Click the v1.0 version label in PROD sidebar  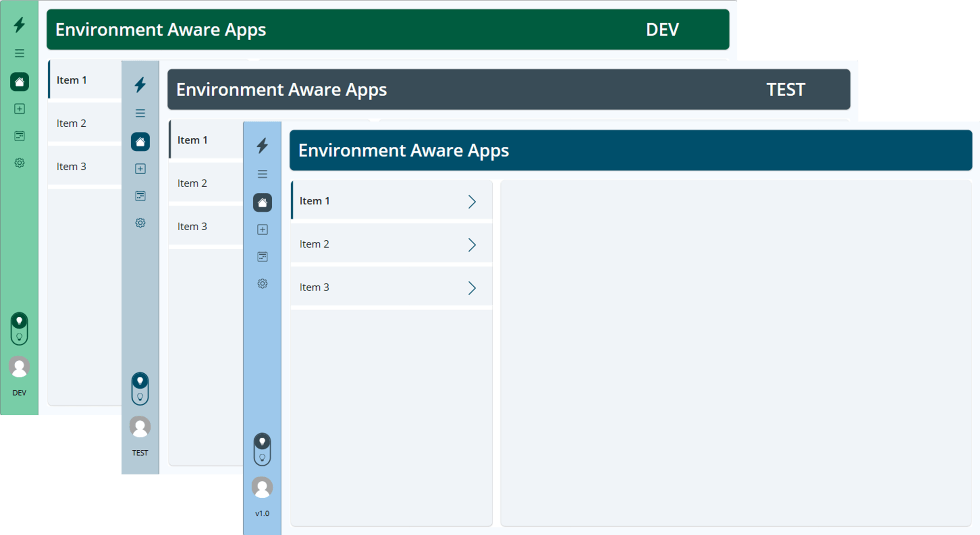[262, 513]
